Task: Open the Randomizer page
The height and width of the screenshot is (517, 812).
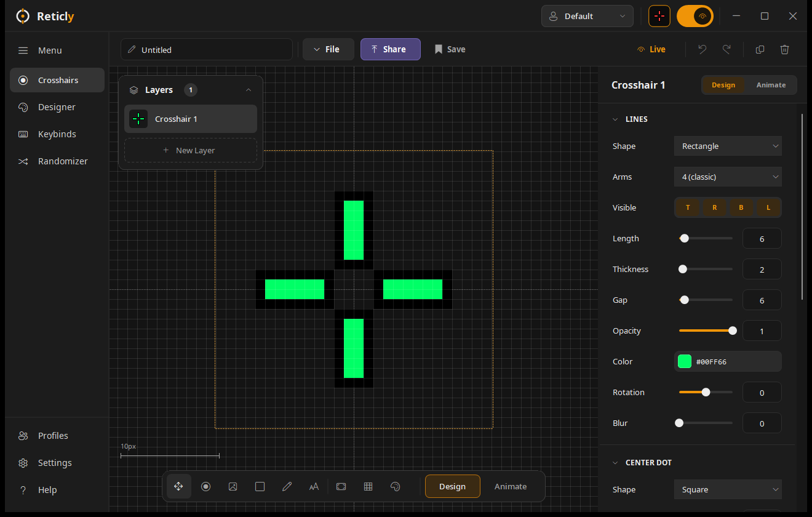Action: (57, 161)
